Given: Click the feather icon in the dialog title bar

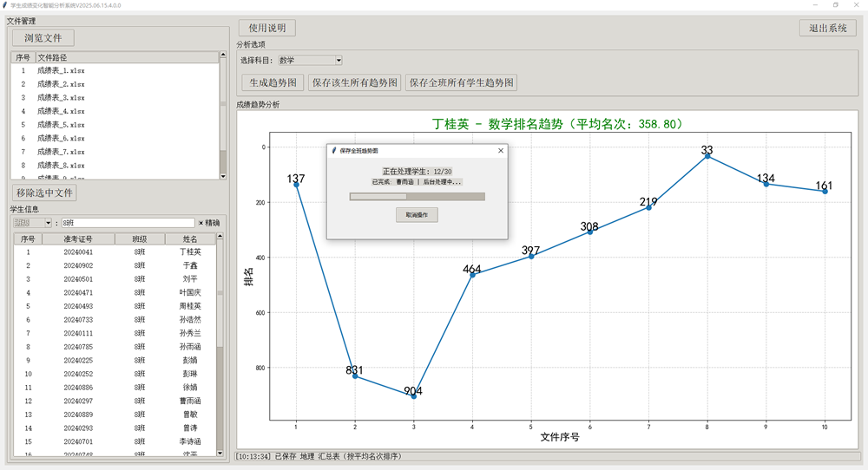Looking at the screenshot, I should tap(334, 151).
